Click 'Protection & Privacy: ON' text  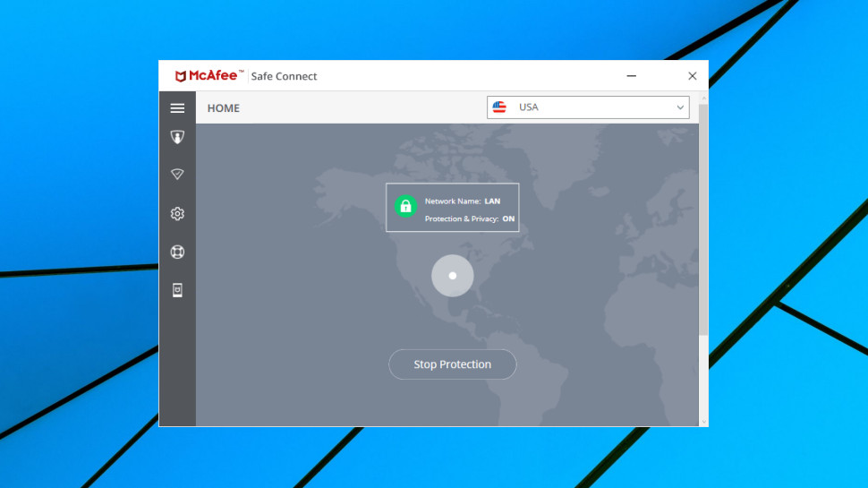(x=470, y=218)
